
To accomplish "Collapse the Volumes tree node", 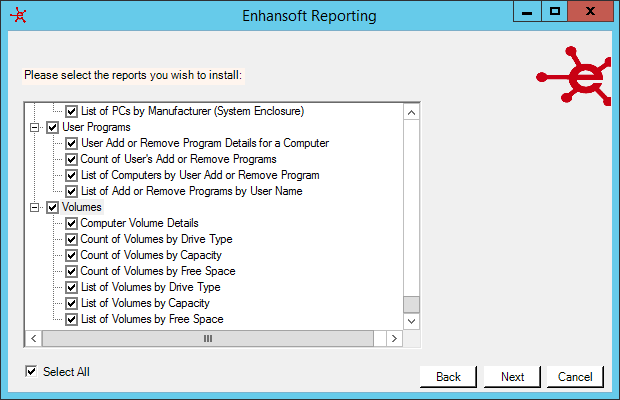I will (x=35, y=207).
